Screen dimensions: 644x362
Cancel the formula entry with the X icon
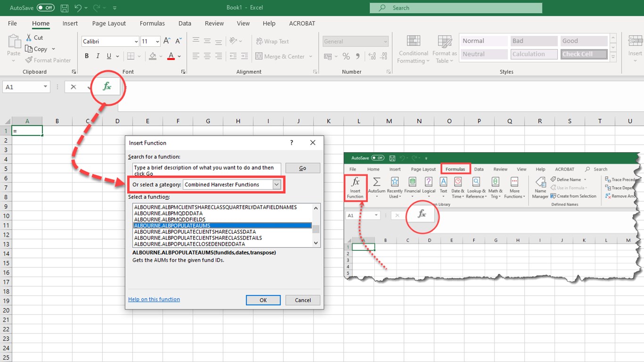pyautogui.click(x=73, y=87)
